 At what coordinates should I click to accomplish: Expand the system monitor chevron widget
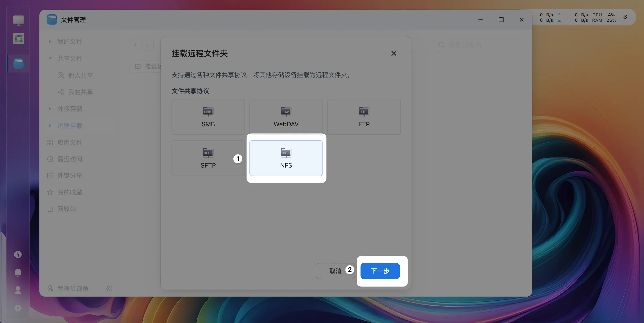pyautogui.click(x=625, y=17)
